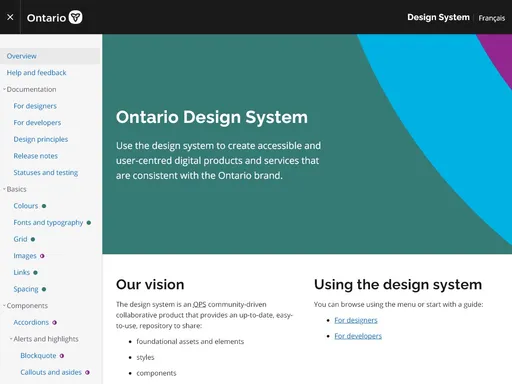The height and width of the screenshot is (384, 512).
Task: Click the 'foundational assets and elements' bullet
Action: tap(190, 341)
